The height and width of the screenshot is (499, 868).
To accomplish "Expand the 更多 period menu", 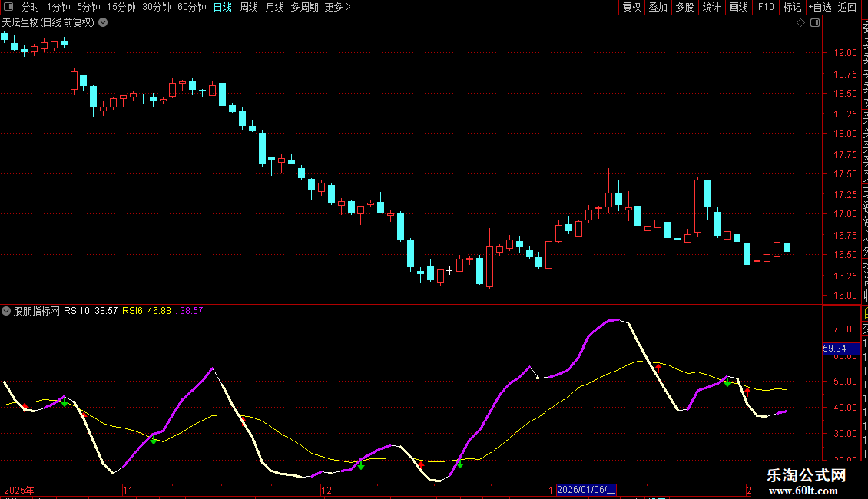I will 337,7.
